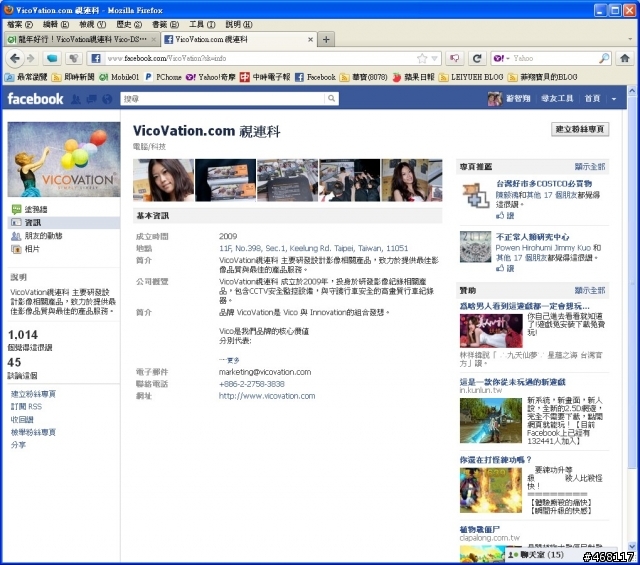Open the 檔案 menu

20,24
